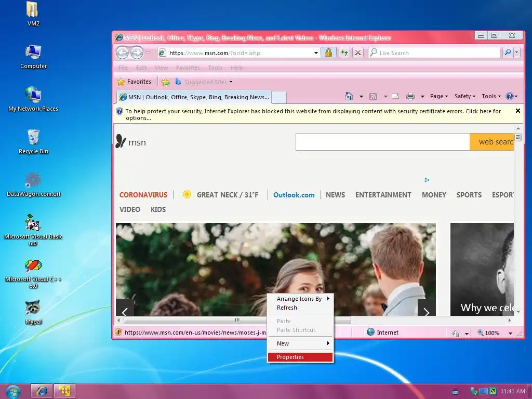Open the Home button dropdown arrow
Viewport: 532px width, 399px height.
click(x=361, y=97)
